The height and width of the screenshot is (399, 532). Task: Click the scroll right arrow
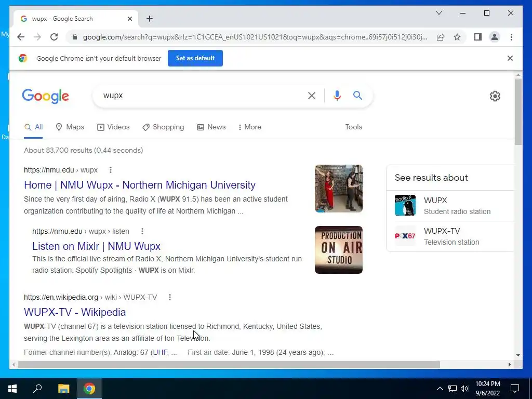(509, 365)
